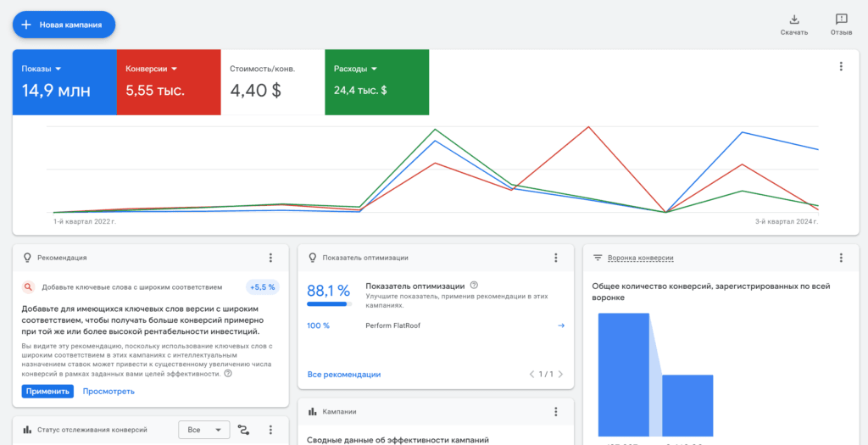Click help icon next to Показатель оптимизации heading

click(473, 286)
